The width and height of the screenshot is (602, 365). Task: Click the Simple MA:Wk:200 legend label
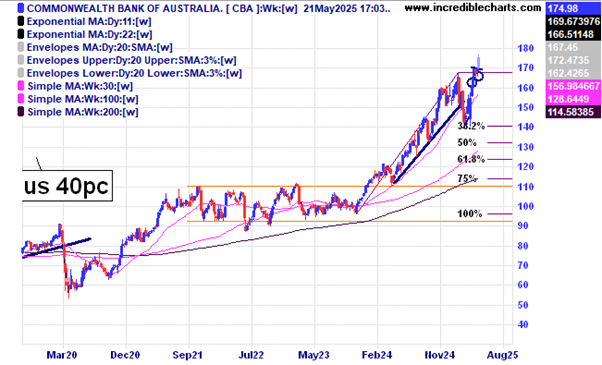[83, 112]
